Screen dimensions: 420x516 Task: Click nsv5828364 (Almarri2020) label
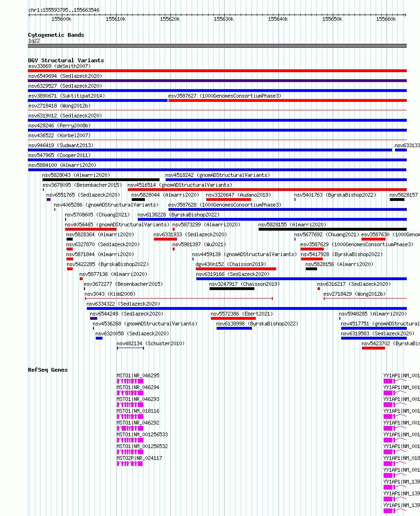(100, 234)
